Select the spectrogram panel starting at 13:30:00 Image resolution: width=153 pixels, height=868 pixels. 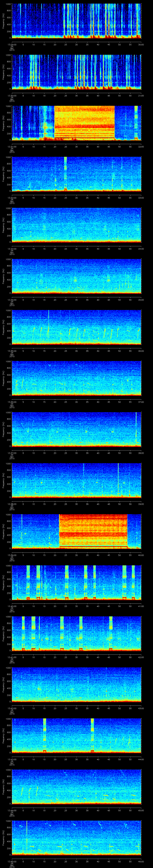[x=77, y=72]
